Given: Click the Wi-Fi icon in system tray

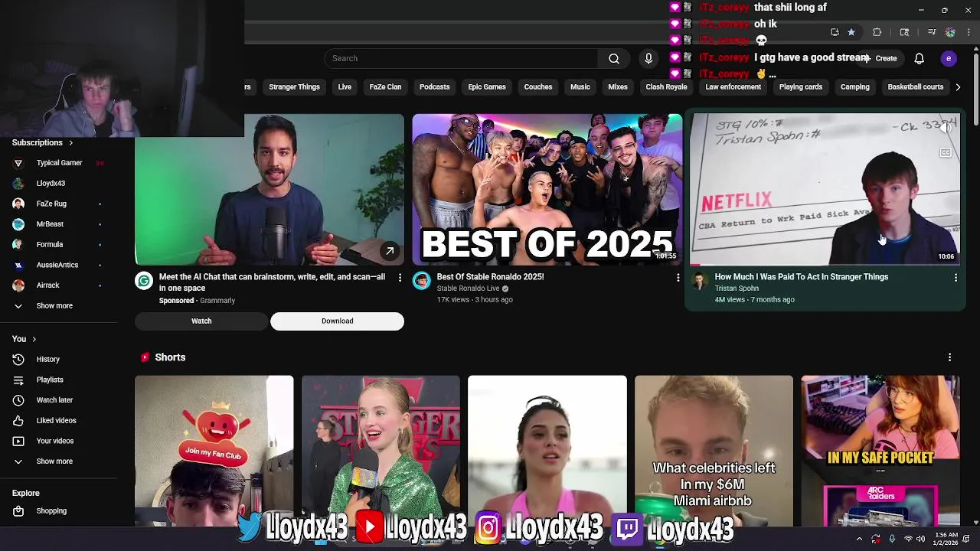Looking at the screenshot, I should tap(908, 539).
